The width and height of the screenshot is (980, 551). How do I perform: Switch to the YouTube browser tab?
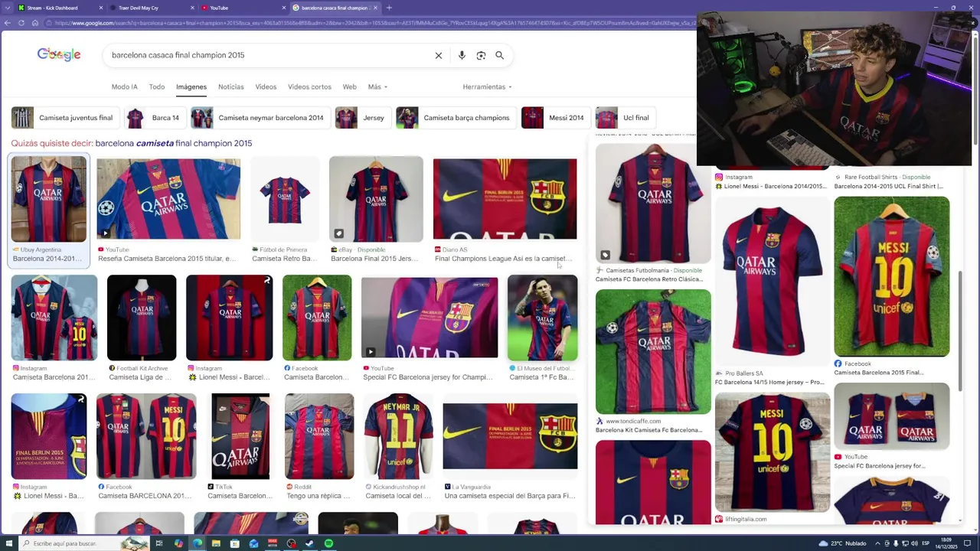pyautogui.click(x=243, y=8)
